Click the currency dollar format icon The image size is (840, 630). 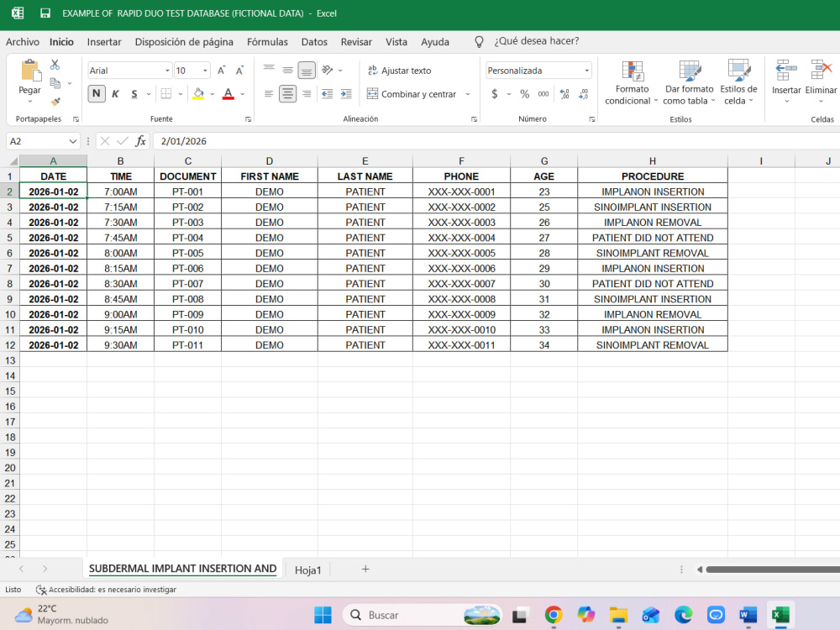point(495,94)
